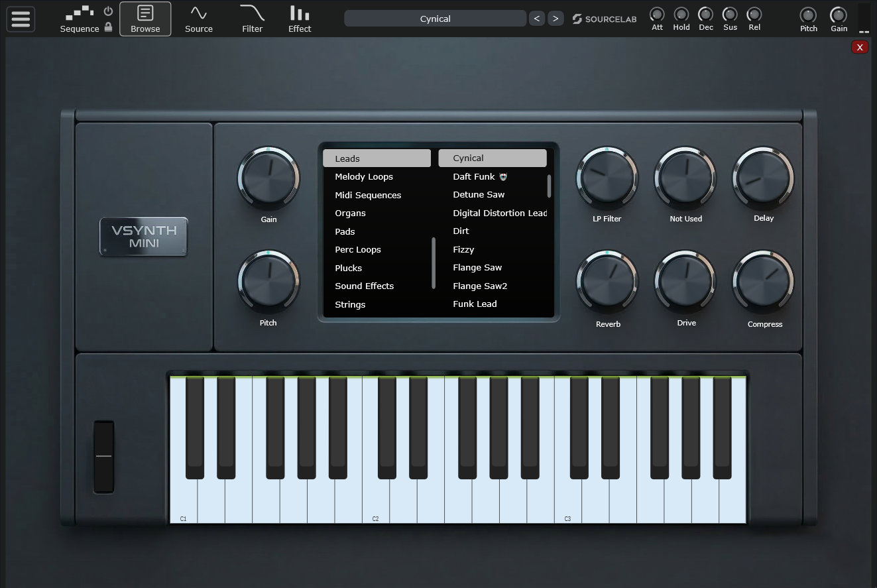Open the Effect section

tap(300, 19)
